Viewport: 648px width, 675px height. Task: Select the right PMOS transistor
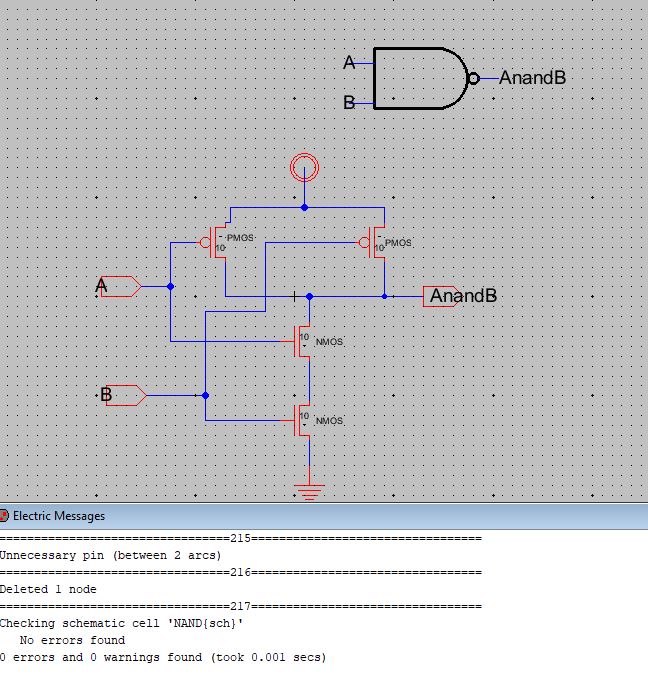point(376,243)
